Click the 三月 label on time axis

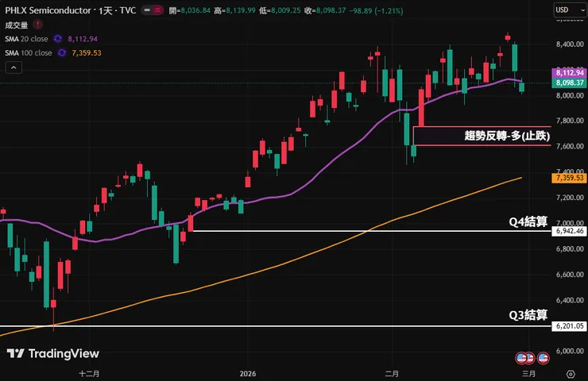(528, 374)
